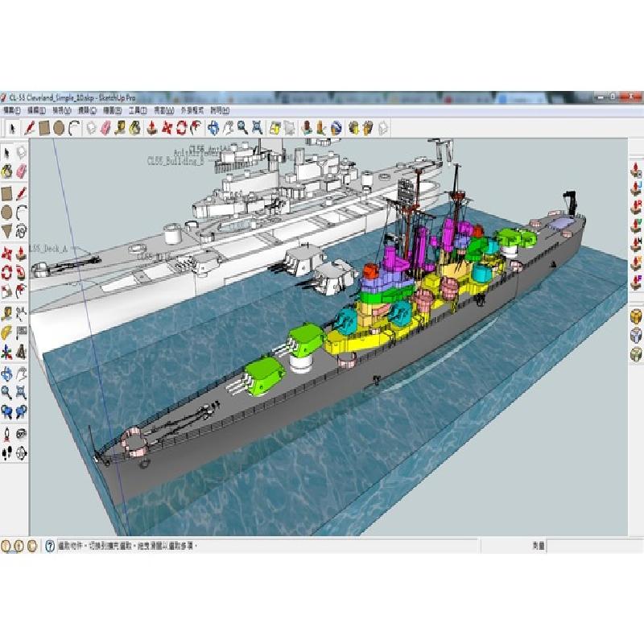Click the measurements input box in status bar
The height and width of the screenshot is (644, 644).
[x=594, y=546]
